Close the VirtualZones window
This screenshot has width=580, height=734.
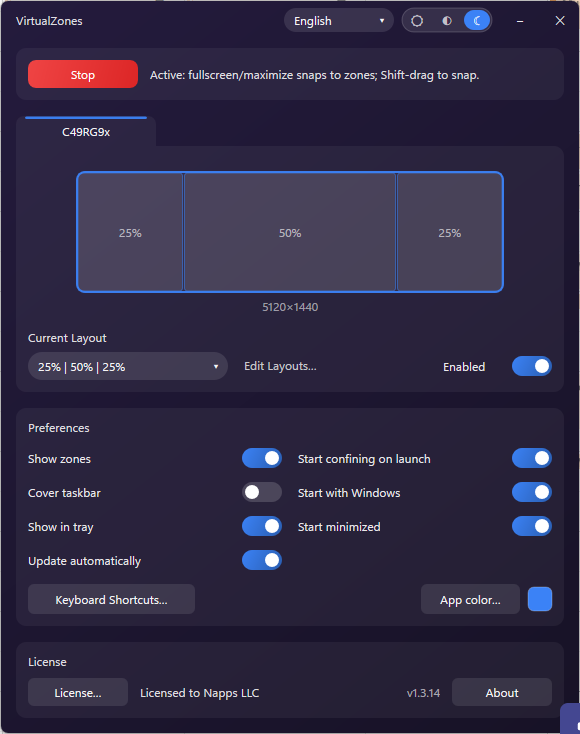(x=560, y=21)
